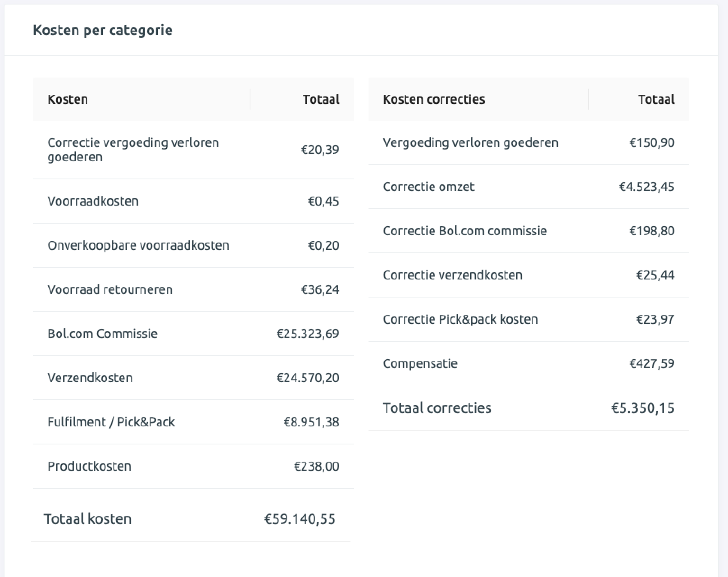Select 'Bol.com Commissie' row label
The image size is (728, 577).
click(102, 333)
